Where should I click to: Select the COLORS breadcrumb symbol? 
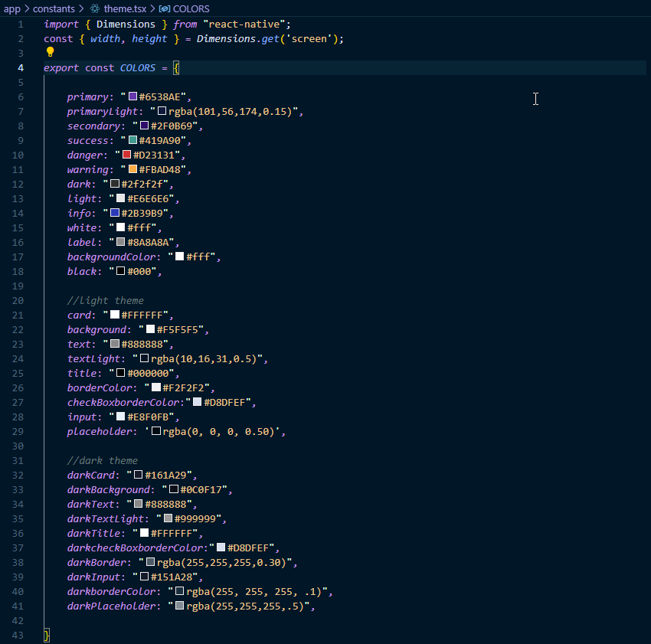191,8
